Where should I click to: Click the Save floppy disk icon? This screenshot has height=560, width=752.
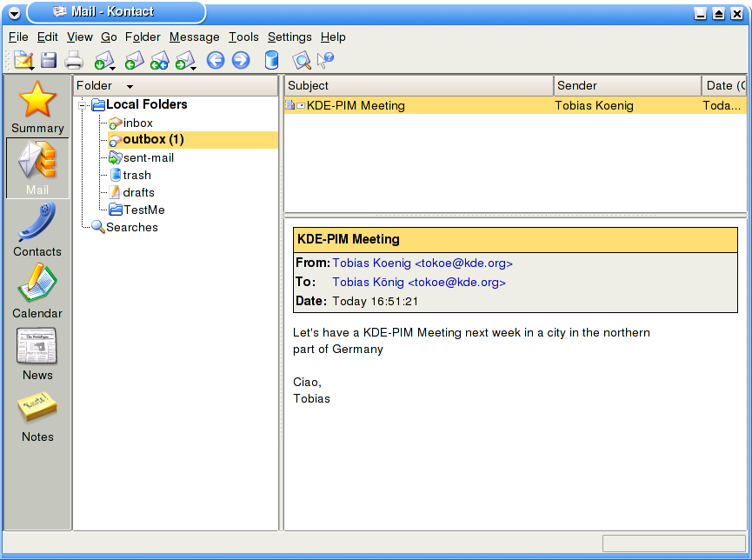coord(49,61)
